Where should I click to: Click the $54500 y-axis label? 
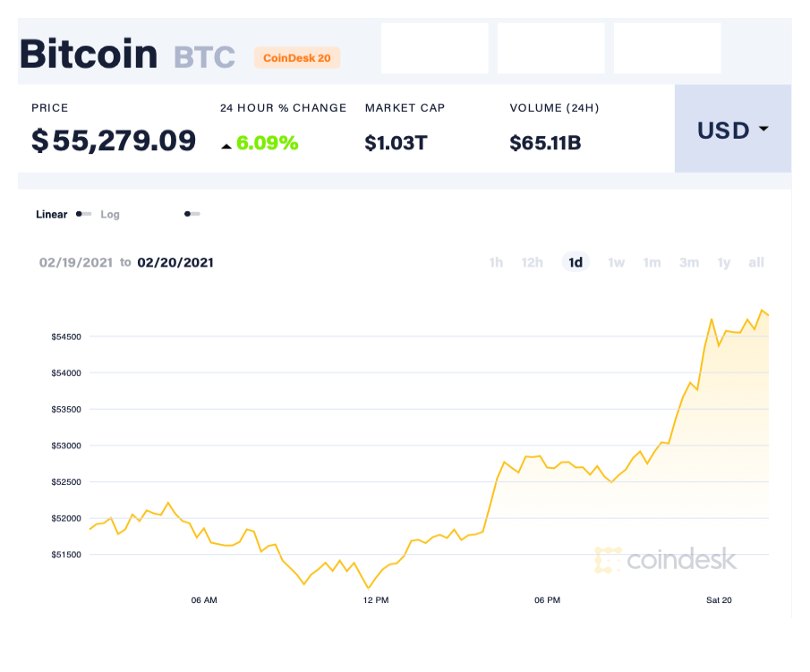(66, 337)
